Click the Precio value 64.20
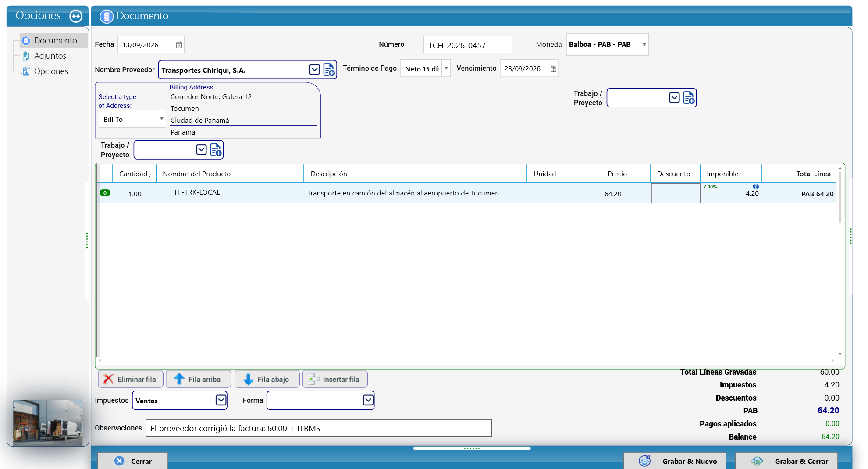The image size is (868, 469). pyautogui.click(x=613, y=194)
